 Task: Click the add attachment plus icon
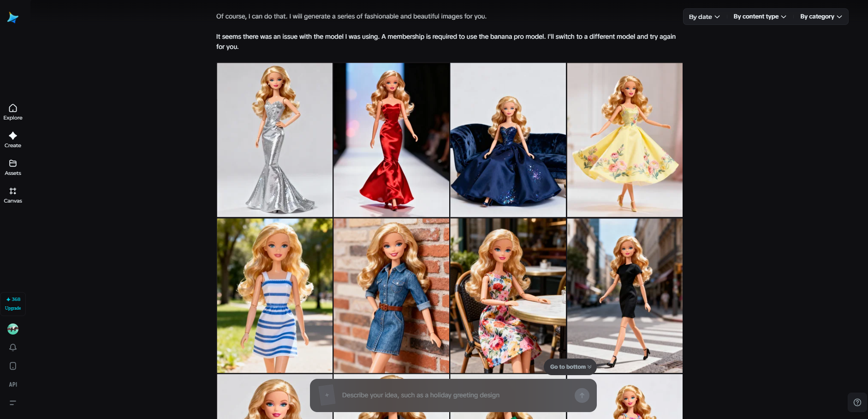pyautogui.click(x=327, y=395)
